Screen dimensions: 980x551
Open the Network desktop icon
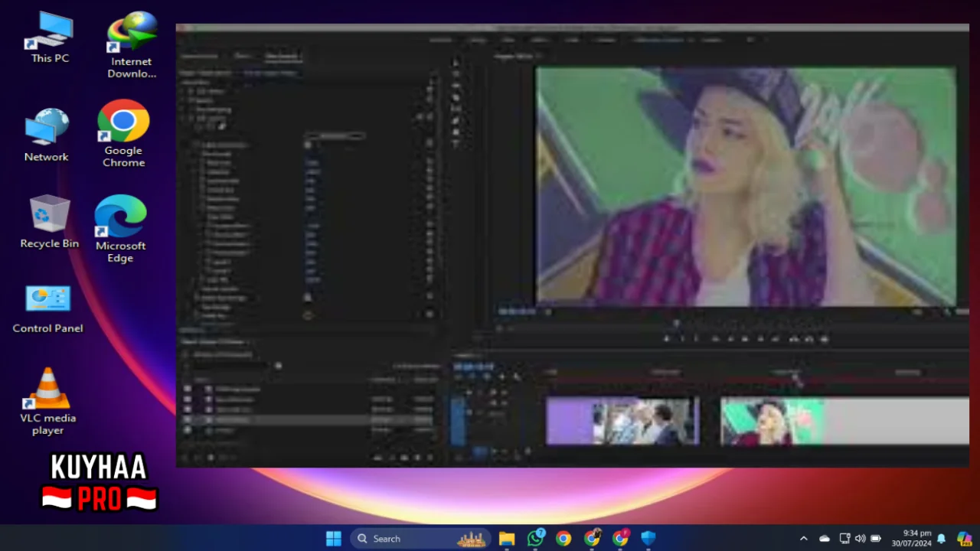47,135
